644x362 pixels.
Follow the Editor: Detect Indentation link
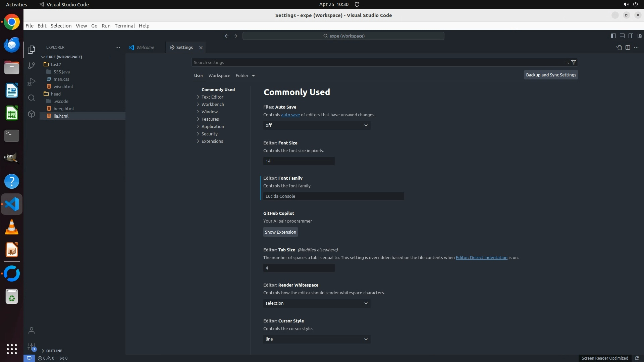coord(481,257)
